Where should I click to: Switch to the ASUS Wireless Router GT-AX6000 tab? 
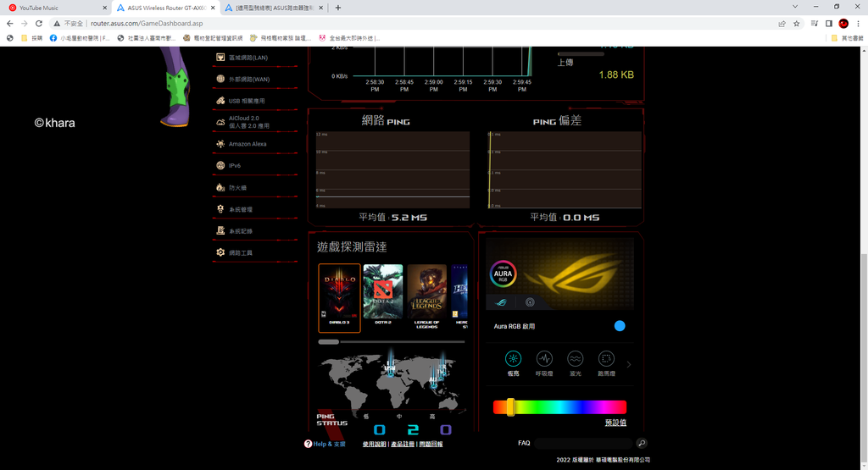pos(166,8)
